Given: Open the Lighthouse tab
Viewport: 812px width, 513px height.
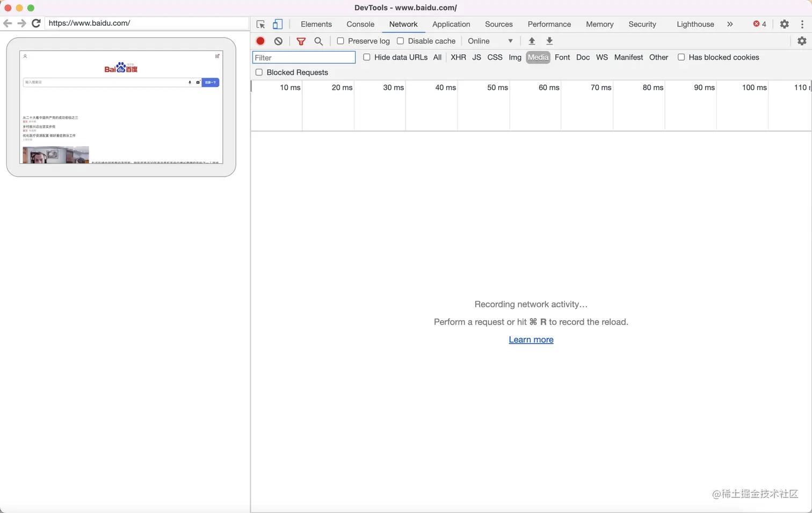Looking at the screenshot, I should click(x=695, y=24).
